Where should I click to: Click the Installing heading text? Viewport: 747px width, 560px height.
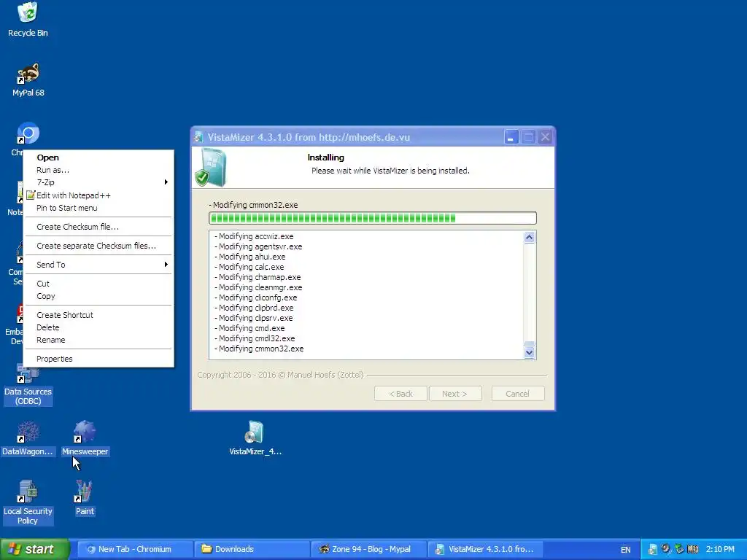click(326, 157)
